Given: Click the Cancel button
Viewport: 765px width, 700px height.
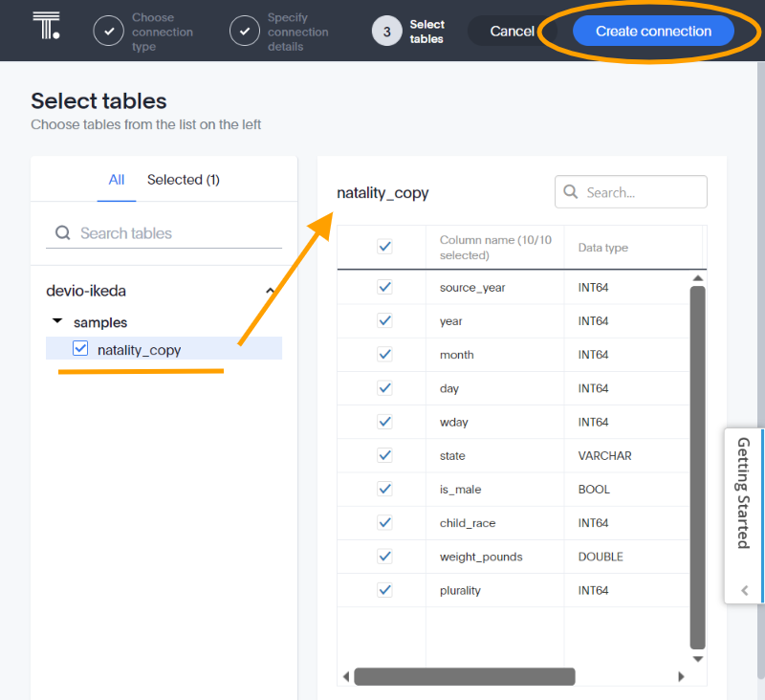Looking at the screenshot, I should [x=512, y=32].
